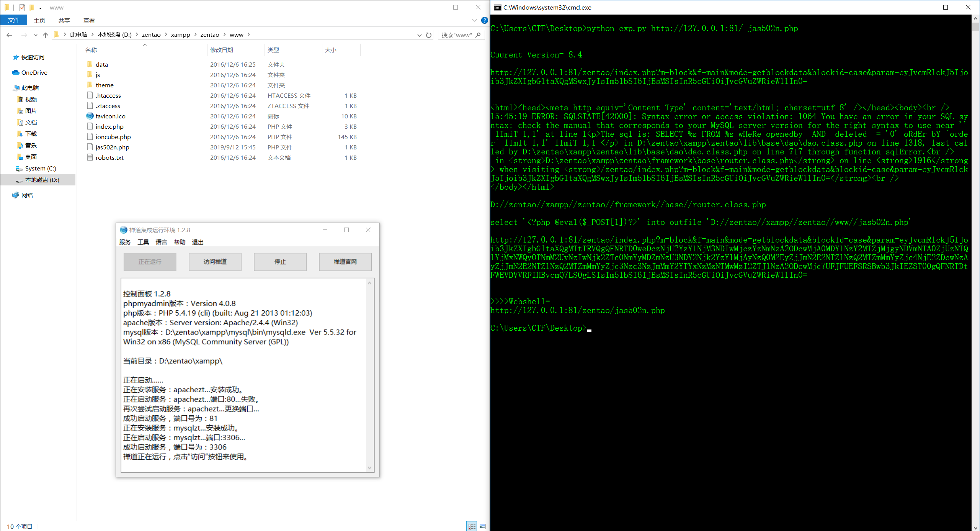Viewport: 980px width, 531px height.
Task: Sort files by 修改日期 column header
Action: point(221,50)
